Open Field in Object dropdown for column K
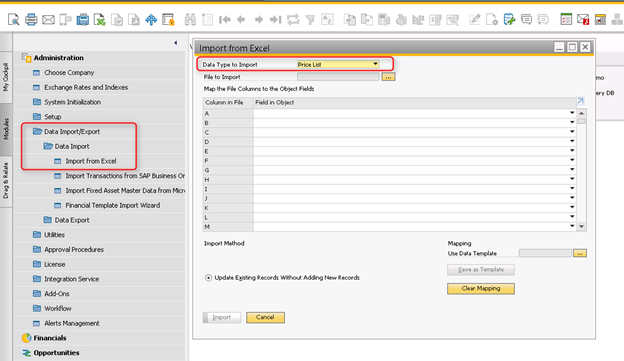 click(x=572, y=207)
